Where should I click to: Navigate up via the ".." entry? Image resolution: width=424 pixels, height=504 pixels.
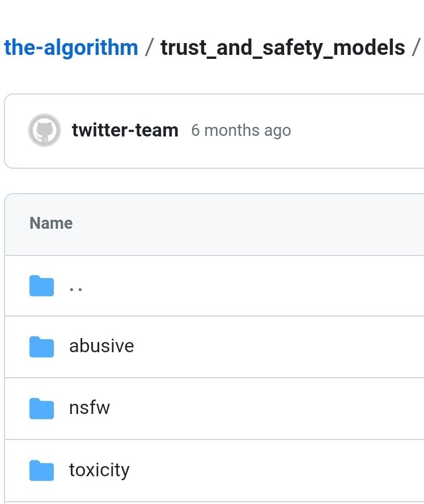tap(76, 287)
